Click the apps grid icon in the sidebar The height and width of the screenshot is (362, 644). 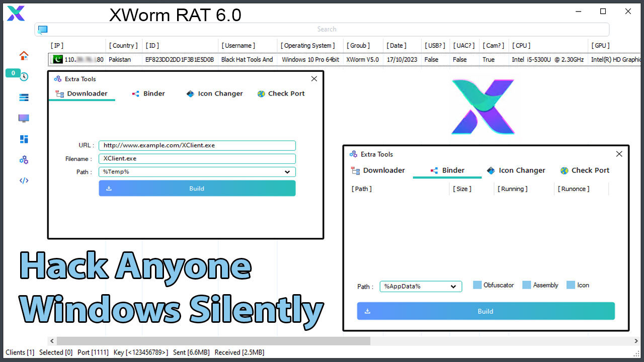point(23,139)
